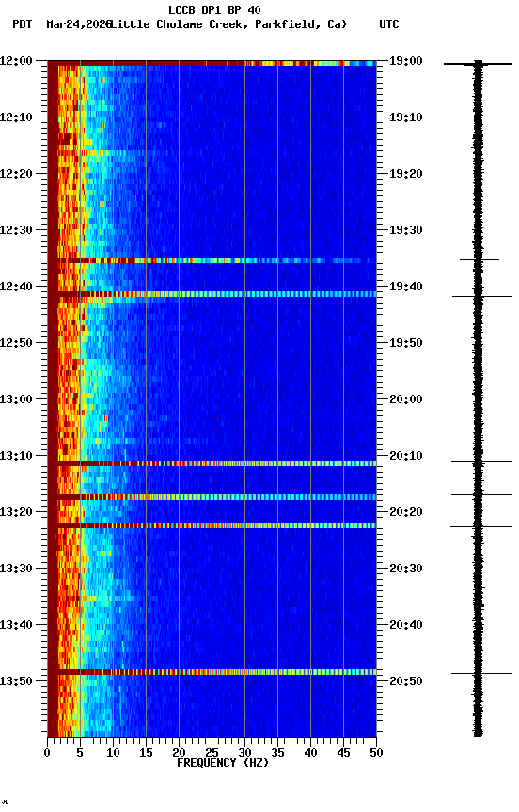Image resolution: width=519 pixels, height=812 pixels.
Task: Click the '19:10' UTC time label
Action: [x=406, y=117]
